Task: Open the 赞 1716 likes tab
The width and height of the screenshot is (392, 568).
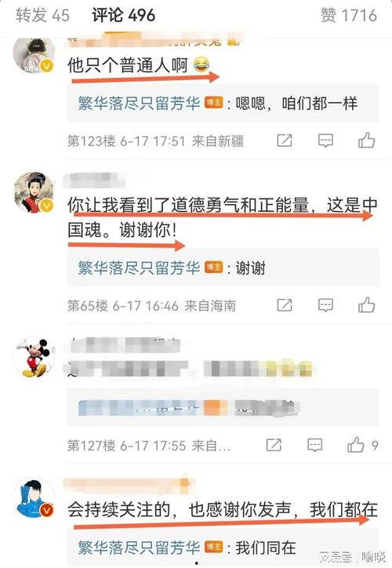Action: 349,15
